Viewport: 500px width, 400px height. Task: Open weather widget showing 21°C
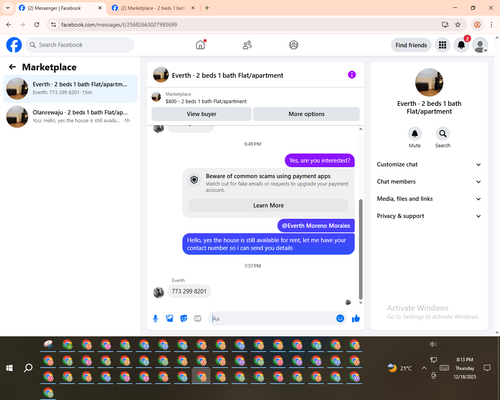tap(400, 368)
